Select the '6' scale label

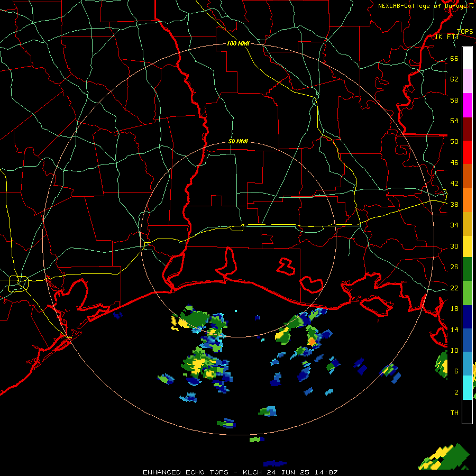coord(456,371)
